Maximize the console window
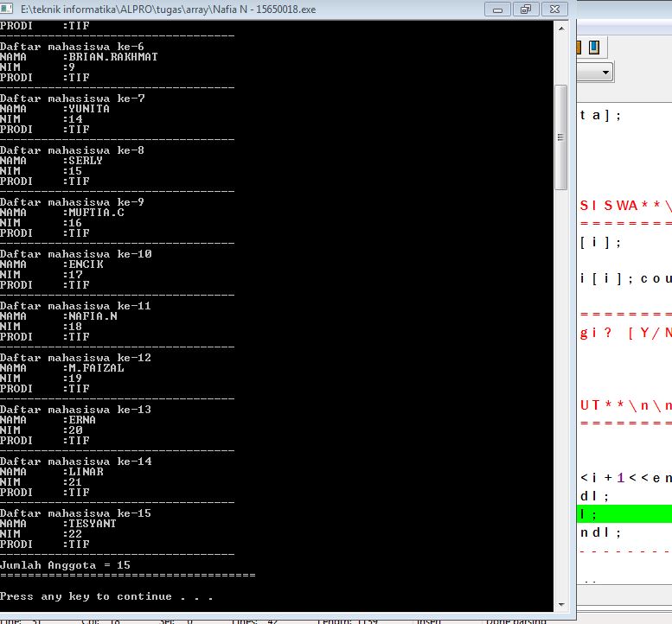The height and width of the screenshot is (624, 672). 526,10
